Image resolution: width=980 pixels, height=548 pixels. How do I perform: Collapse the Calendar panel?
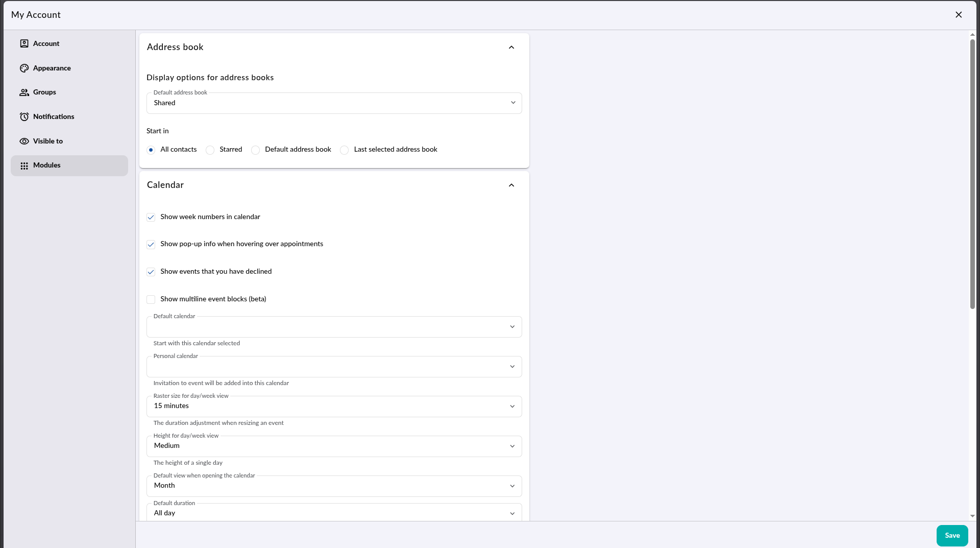(511, 185)
